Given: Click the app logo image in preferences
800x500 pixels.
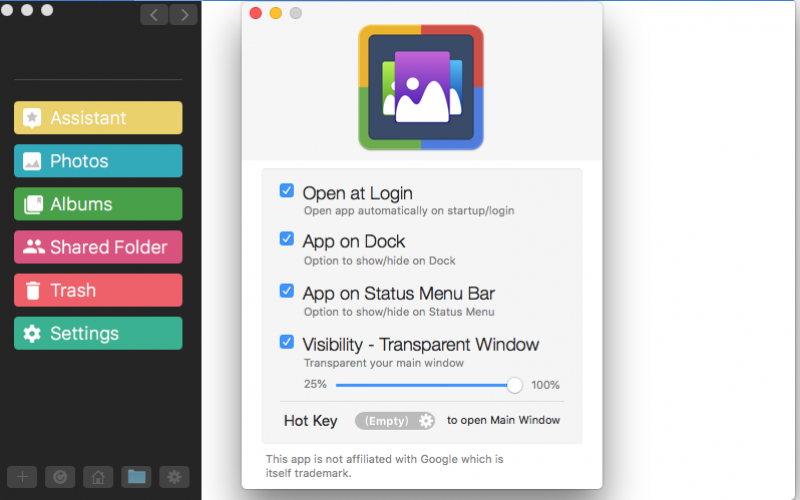Looking at the screenshot, I should click(421, 87).
